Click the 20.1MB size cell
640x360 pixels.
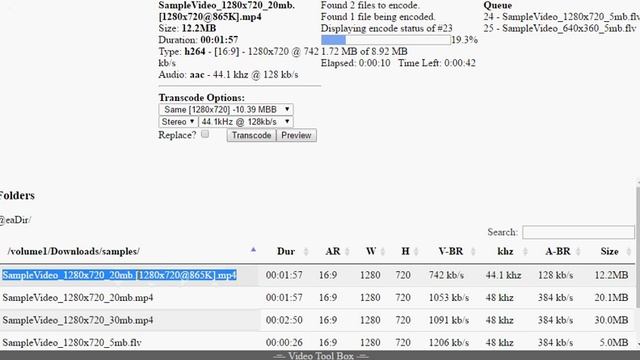(x=611, y=298)
